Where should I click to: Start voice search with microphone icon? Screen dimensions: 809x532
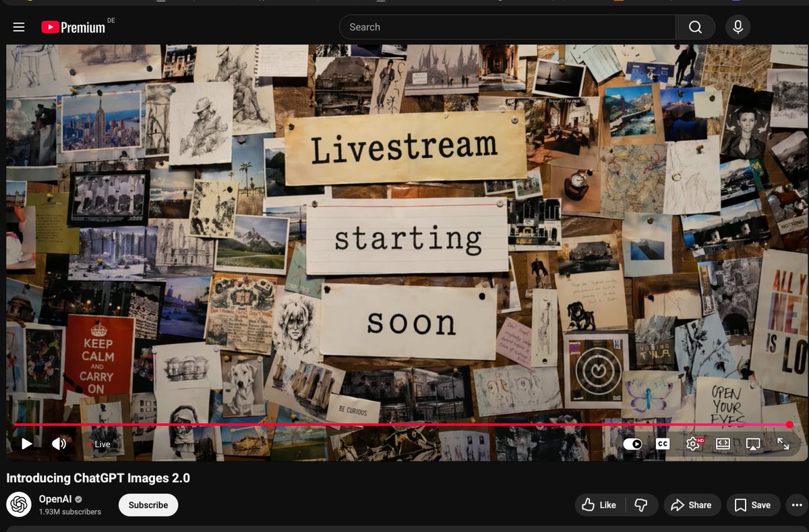[x=738, y=27]
